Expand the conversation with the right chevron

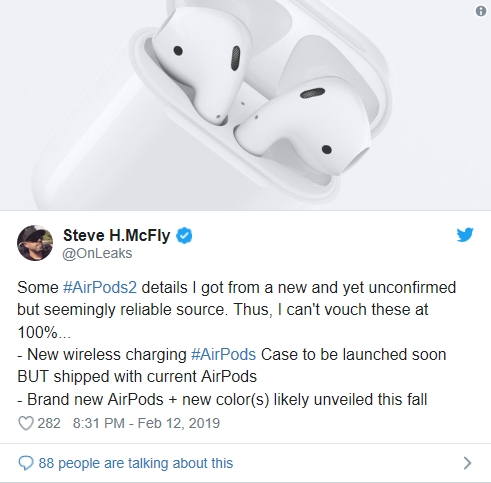(x=468, y=463)
